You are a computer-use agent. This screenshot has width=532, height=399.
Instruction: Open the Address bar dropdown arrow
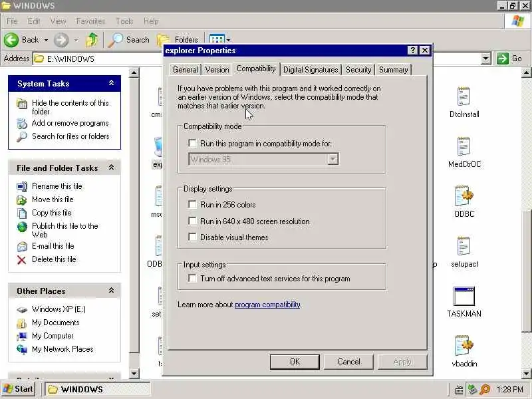click(x=486, y=59)
